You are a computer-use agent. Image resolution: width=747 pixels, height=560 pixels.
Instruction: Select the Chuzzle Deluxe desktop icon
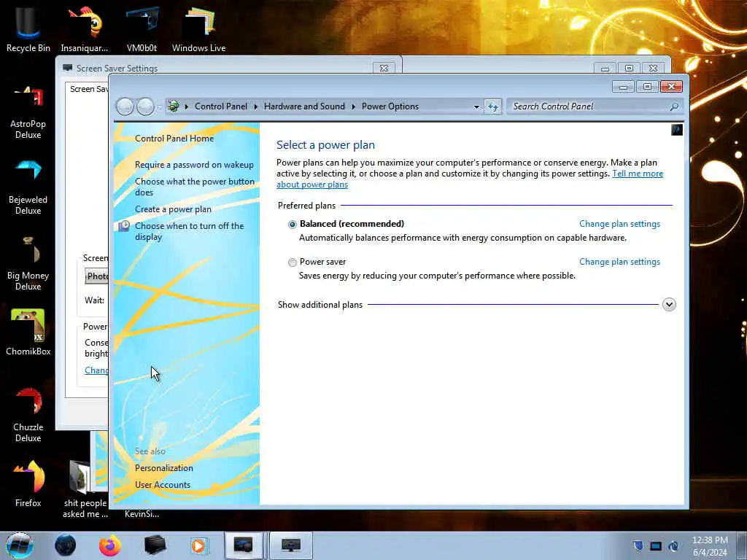pos(28,415)
